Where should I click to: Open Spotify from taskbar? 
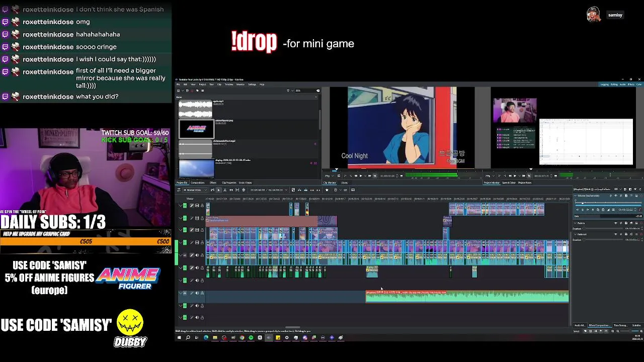coord(251,338)
